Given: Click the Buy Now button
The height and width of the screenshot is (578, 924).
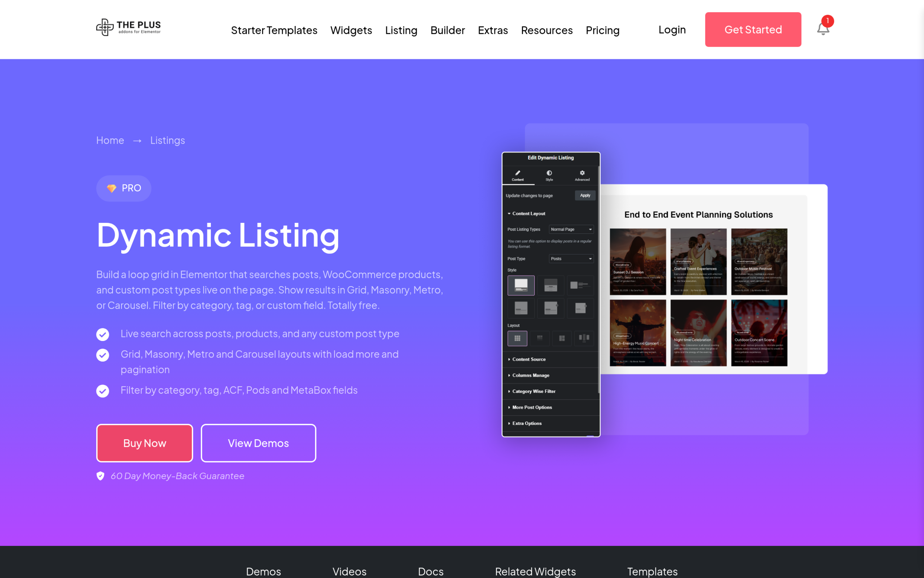Looking at the screenshot, I should coord(145,443).
